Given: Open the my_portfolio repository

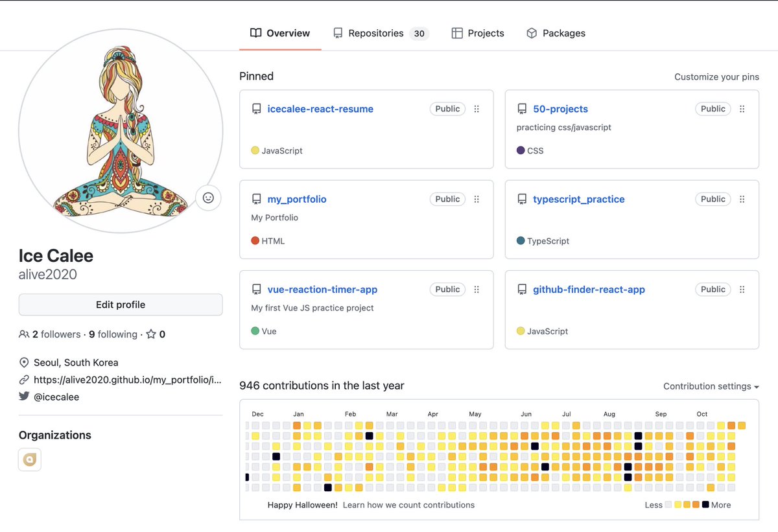Looking at the screenshot, I should click(297, 199).
